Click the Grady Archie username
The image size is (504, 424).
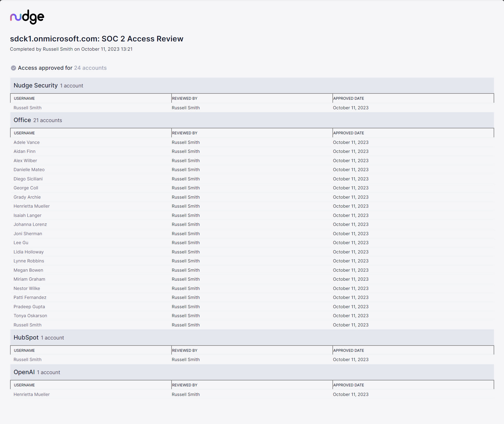(x=27, y=197)
